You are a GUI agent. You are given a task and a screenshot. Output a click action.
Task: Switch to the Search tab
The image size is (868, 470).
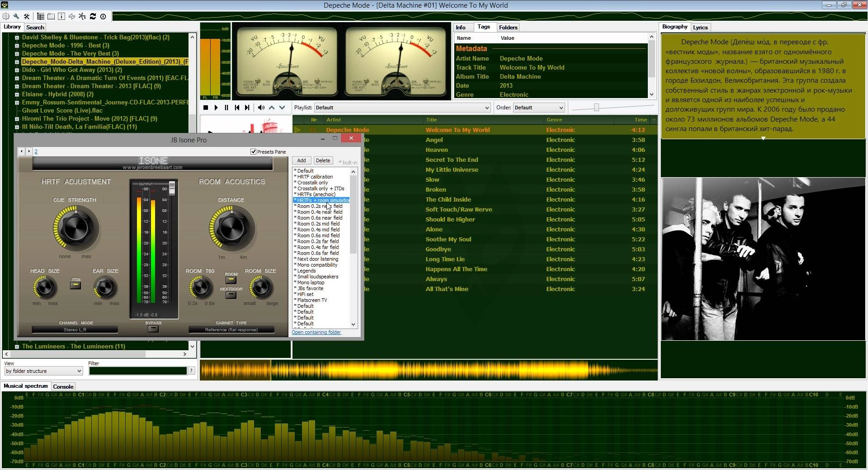[35, 28]
